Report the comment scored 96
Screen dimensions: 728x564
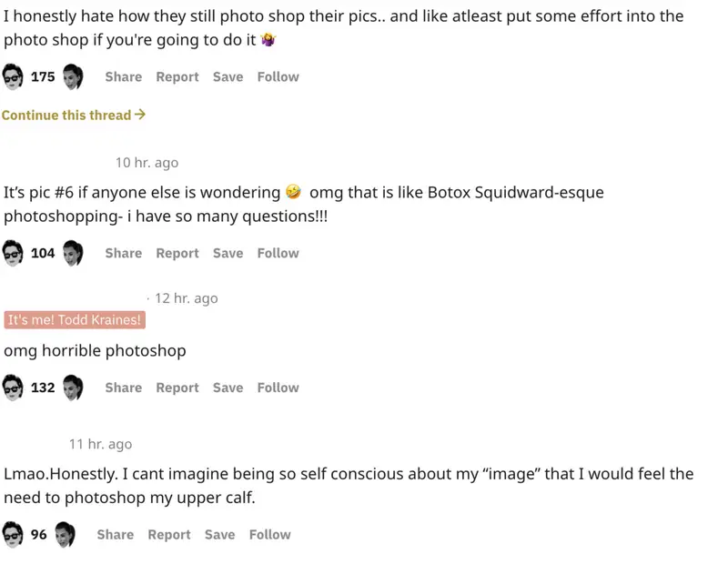point(169,535)
